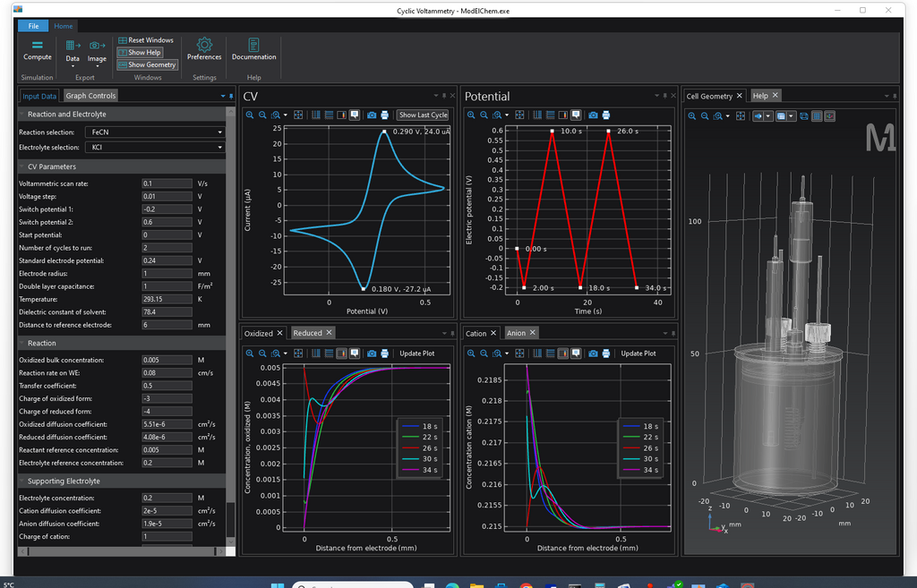This screenshot has width=917, height=588.
Task: Enable Show Help window
Action: [x=141, y=52]
